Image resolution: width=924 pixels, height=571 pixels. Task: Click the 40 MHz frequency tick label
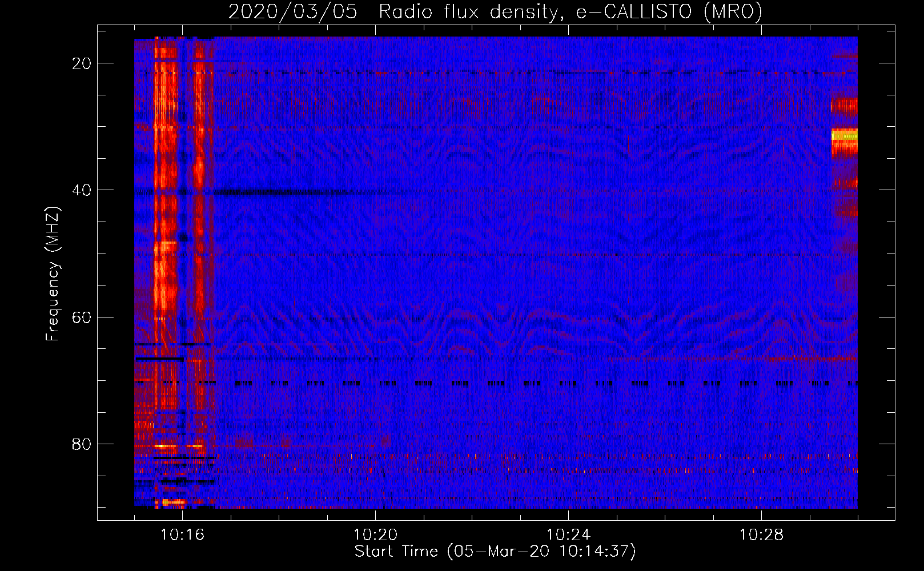[x=82, y=190]
